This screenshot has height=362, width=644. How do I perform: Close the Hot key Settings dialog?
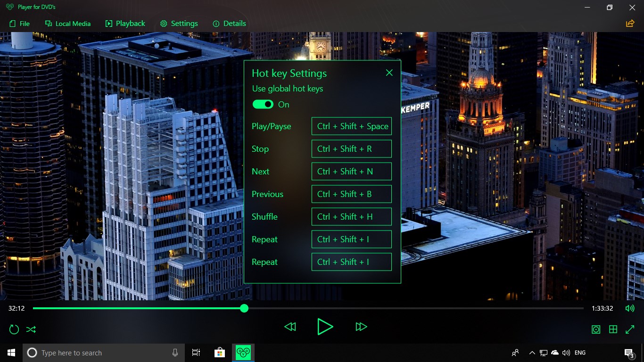[x=389, y=73]
